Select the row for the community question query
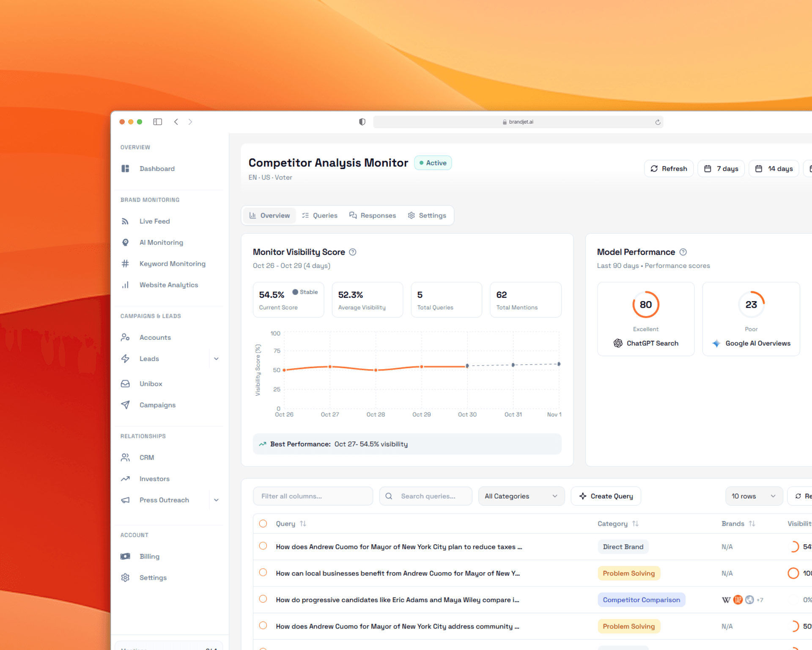The width and height of the screenshot is (812, 650). [263, 626]
